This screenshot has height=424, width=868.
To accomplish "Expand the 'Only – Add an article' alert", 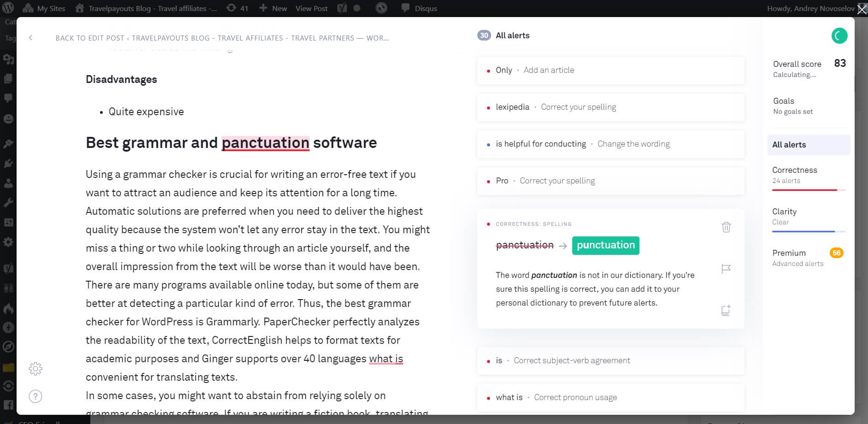I will pyautogui.click(x=610, y=70).
